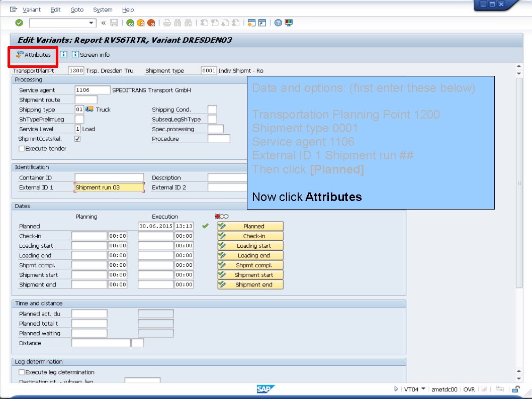Open Help using the question mark icon
Screen dimensions: 532x399
(x=277, y=22)
